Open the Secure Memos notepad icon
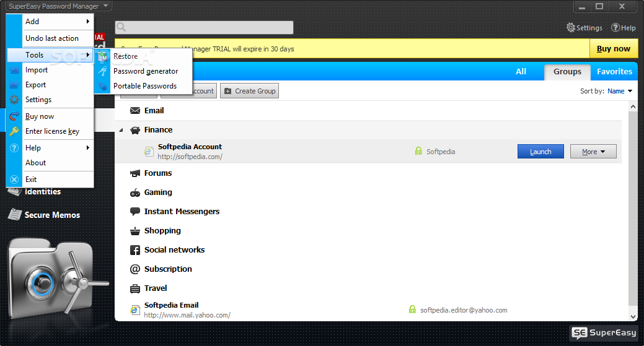Image resolution: width=644 pixels, height=346 pixels. 15,214
